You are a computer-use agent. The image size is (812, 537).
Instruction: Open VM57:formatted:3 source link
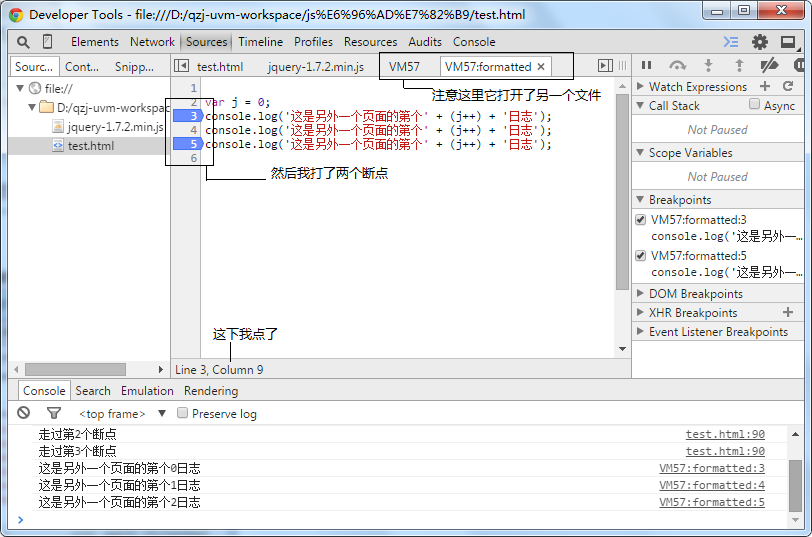point(712,468)
